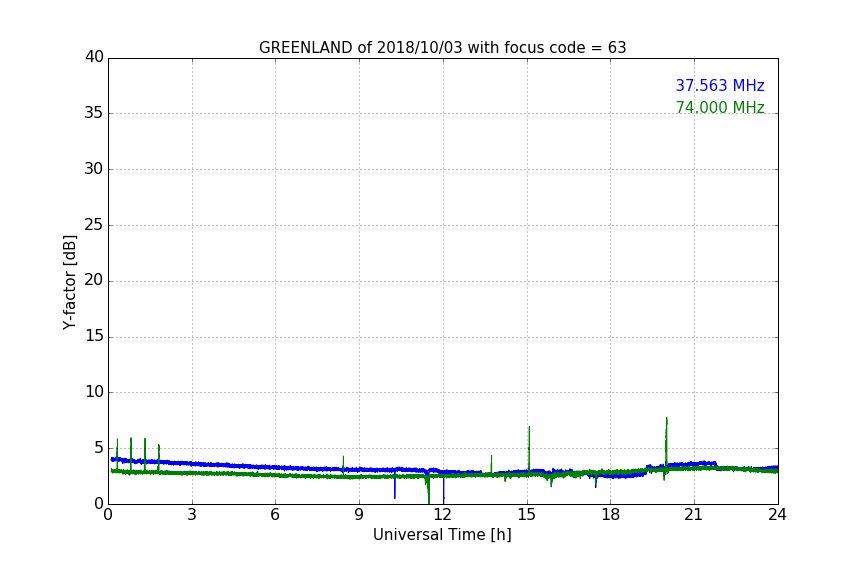Screen dimensions: 864x576
Task: Click y-axis tick label 10
Action: [x=94, y=392]
